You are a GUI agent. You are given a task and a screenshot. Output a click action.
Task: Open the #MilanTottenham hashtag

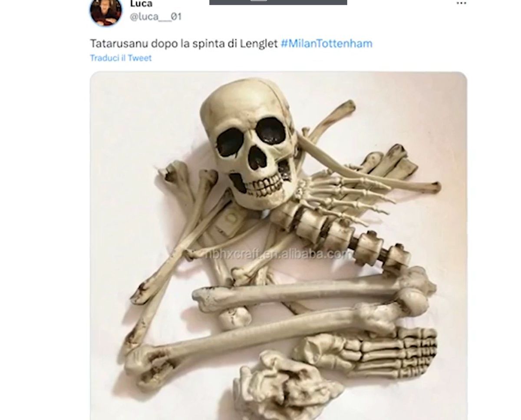click(326, 43)
